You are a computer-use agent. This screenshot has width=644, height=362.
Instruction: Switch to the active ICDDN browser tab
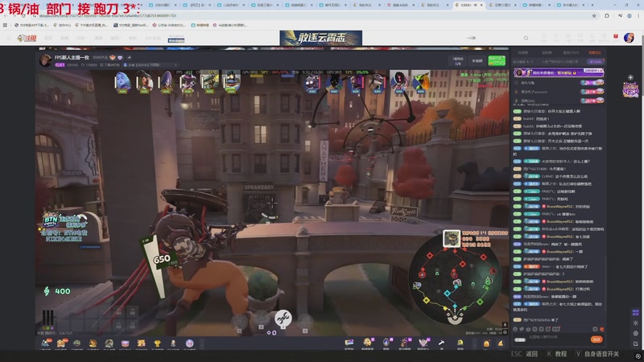[x=468, y=5]
